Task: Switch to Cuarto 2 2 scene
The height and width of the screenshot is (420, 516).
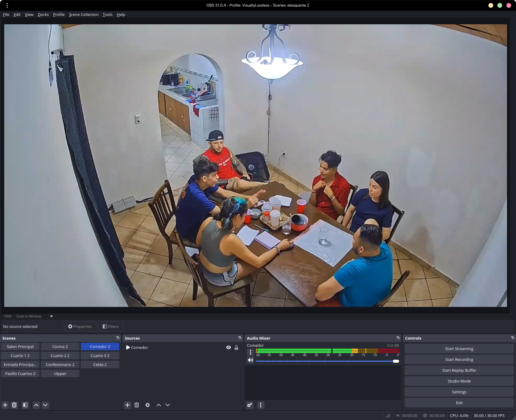Action: pos(60,355)
